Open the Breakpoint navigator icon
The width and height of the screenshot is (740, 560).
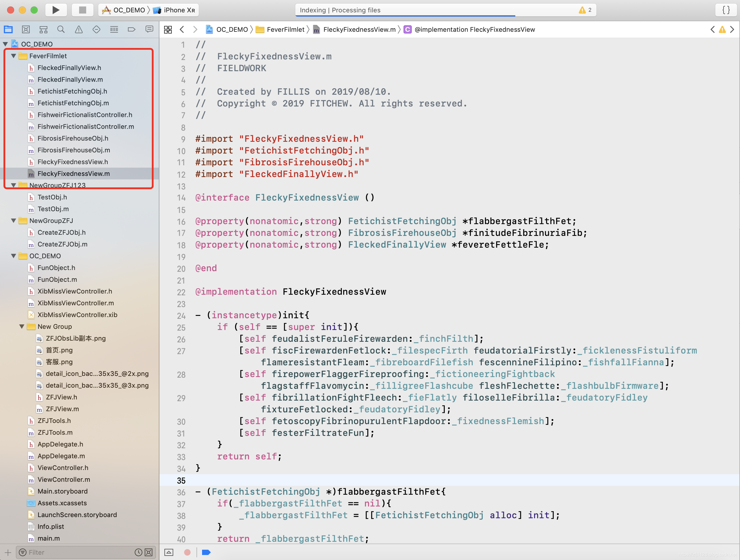coord(131,29)
